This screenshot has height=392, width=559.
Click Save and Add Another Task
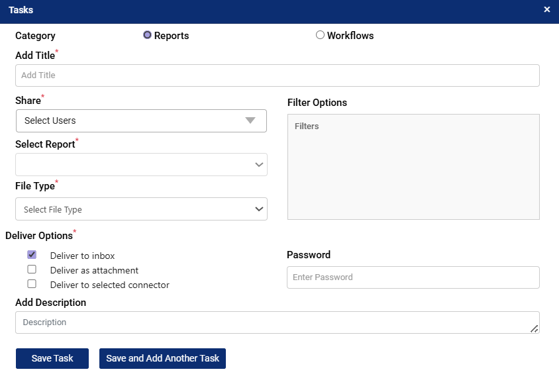point(162,358)
